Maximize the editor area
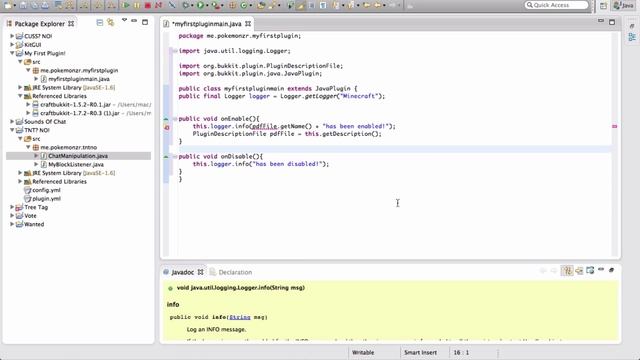 coord(612,22)
